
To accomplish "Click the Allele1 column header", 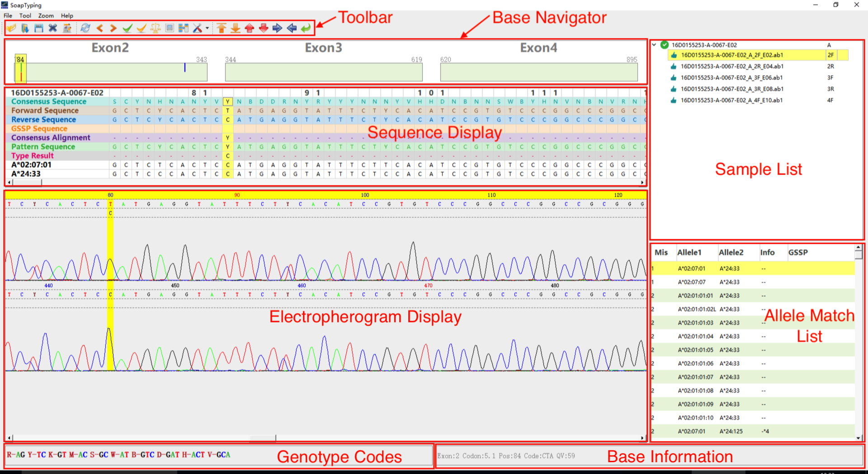I will tap(689, 252).
